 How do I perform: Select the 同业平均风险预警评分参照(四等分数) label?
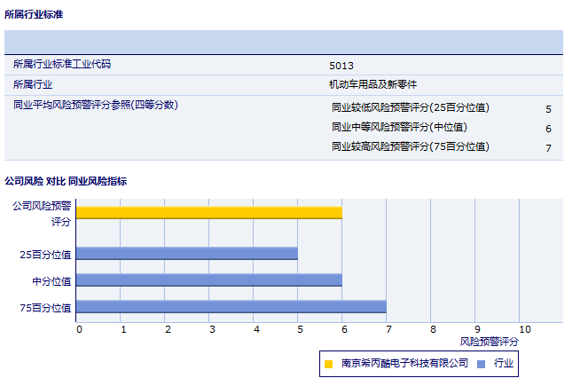[96, 105]
